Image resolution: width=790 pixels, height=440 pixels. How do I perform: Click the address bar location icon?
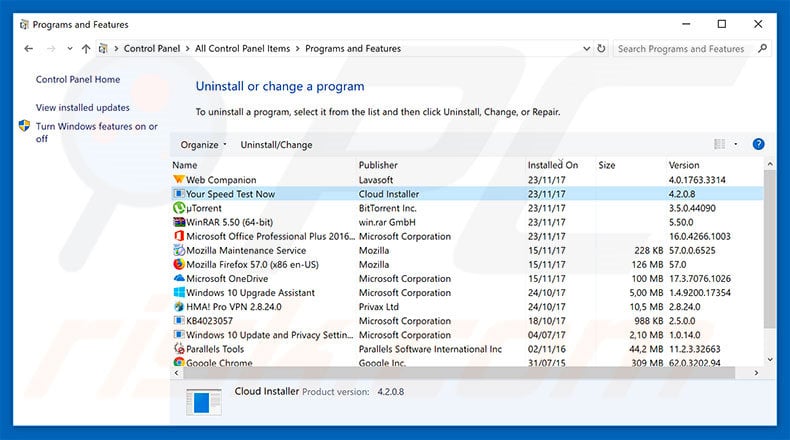tap(103, 48)
